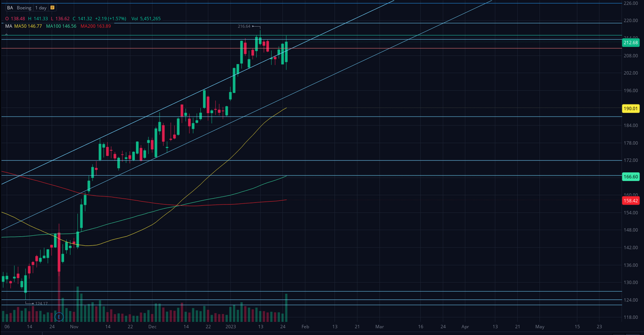Click the 2023 label on the time axis
The image size is (644, 335).
230,326
